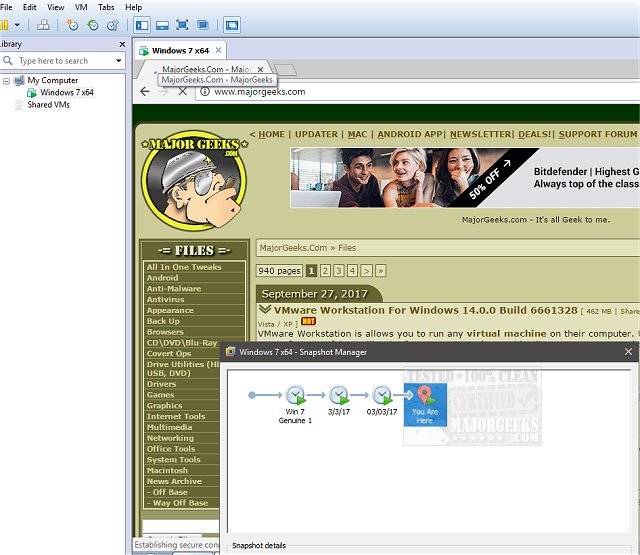Switch to Unity mode icon
Screen dimensions: 640x555
pyautogui.click(x=202, y=25)
